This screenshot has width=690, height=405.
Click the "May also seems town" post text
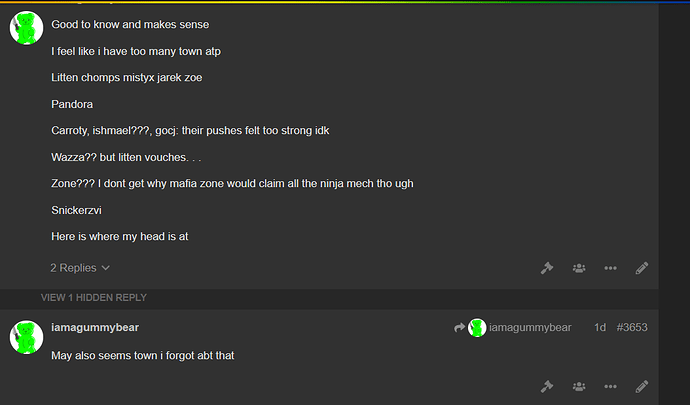[143, 355]
